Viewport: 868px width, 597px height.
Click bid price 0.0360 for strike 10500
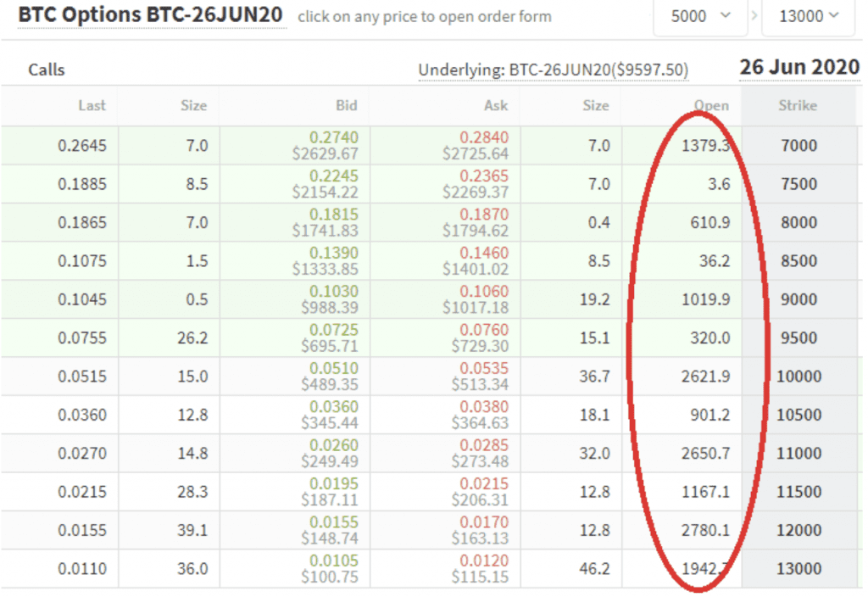[333, 407]
